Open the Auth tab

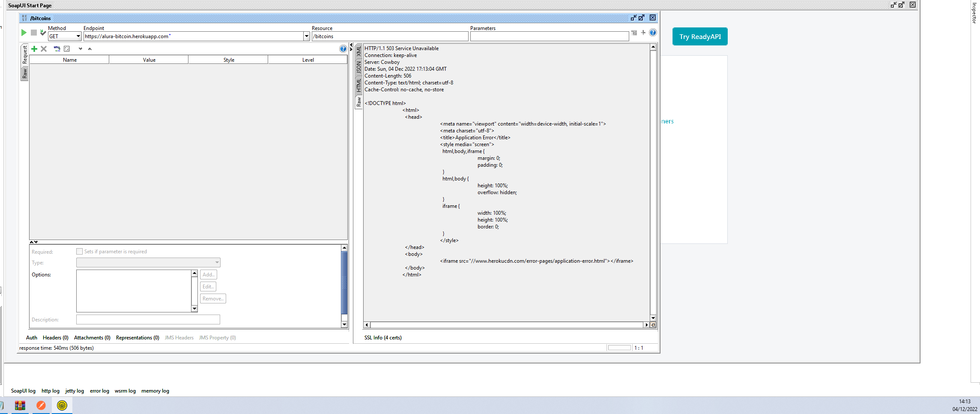[x=32, y=338]
